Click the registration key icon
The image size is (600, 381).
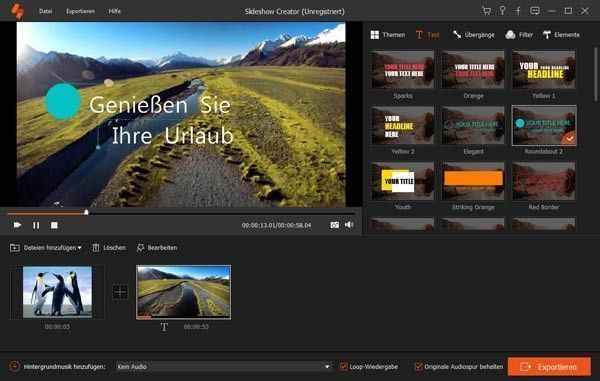502,11
